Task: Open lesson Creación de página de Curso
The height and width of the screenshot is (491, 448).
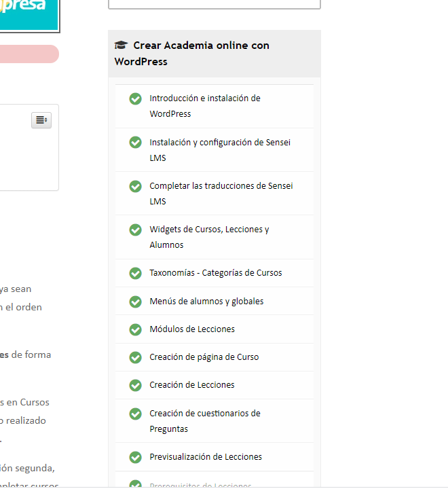Action: tap(204, 357)
